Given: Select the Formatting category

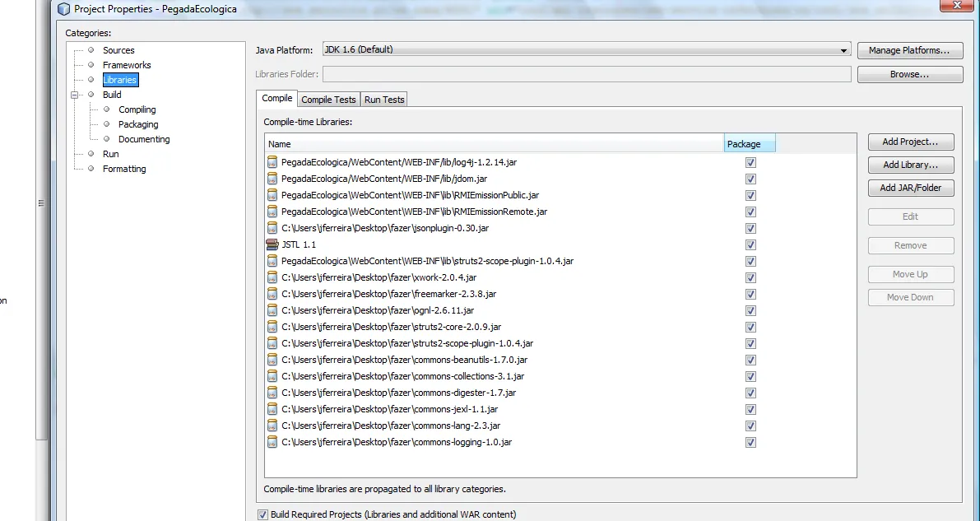Looking at the screenshot, I should click(124, 169).
